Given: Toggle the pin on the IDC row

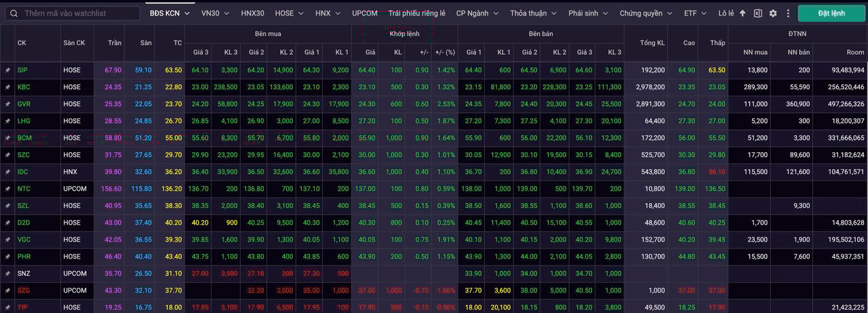Looking at the screenshot, I should coord(8,172).
